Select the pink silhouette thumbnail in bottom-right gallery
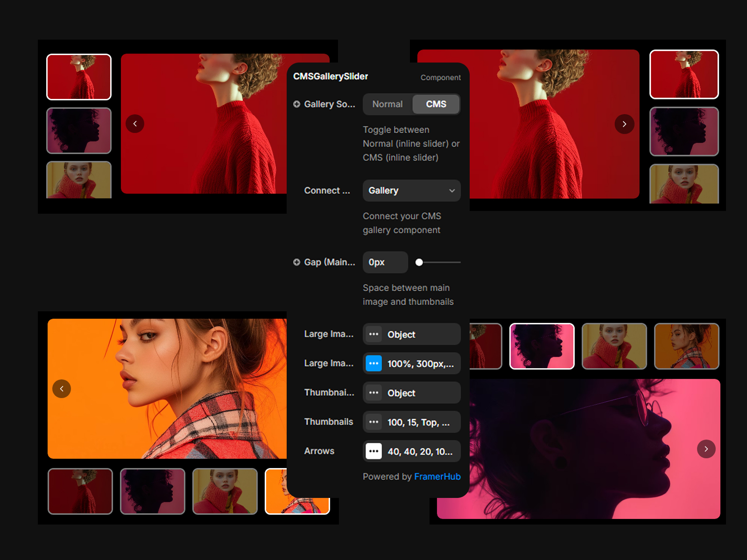 542,346
